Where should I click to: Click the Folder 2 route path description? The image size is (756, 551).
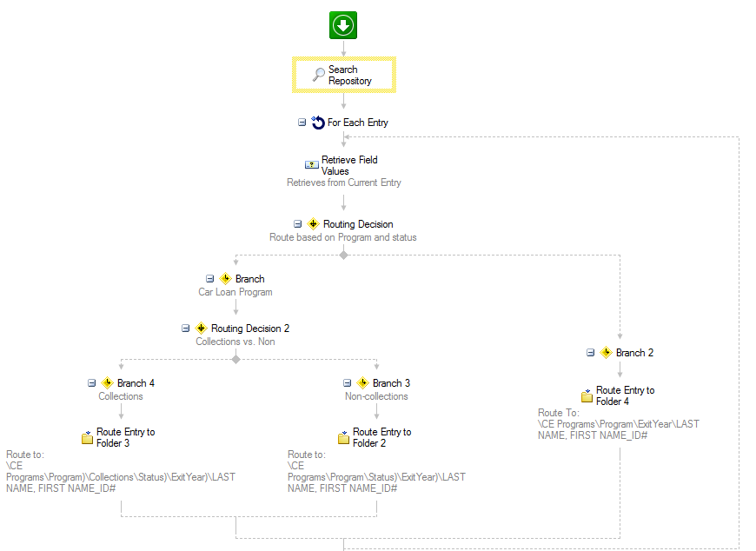pos(376,471)
